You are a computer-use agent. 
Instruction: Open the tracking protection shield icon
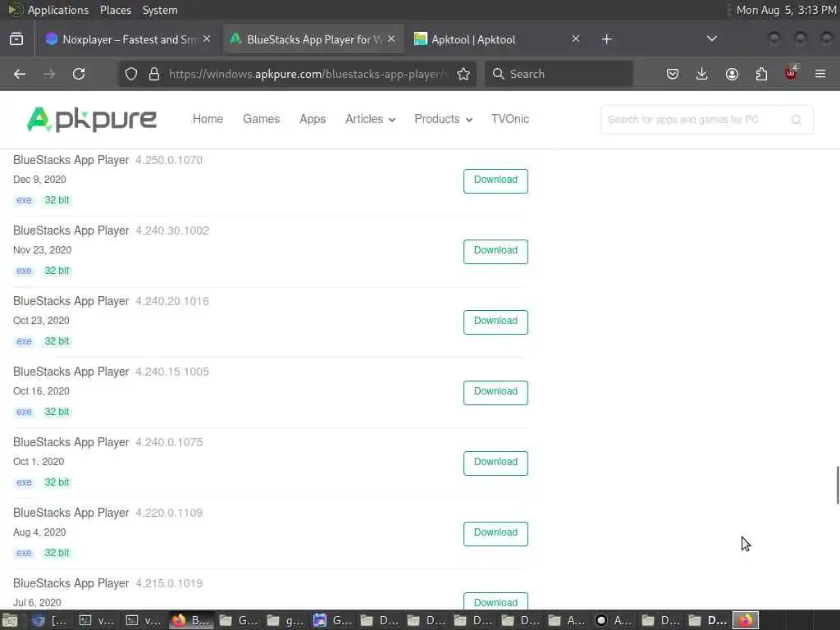tap(131, 74)
